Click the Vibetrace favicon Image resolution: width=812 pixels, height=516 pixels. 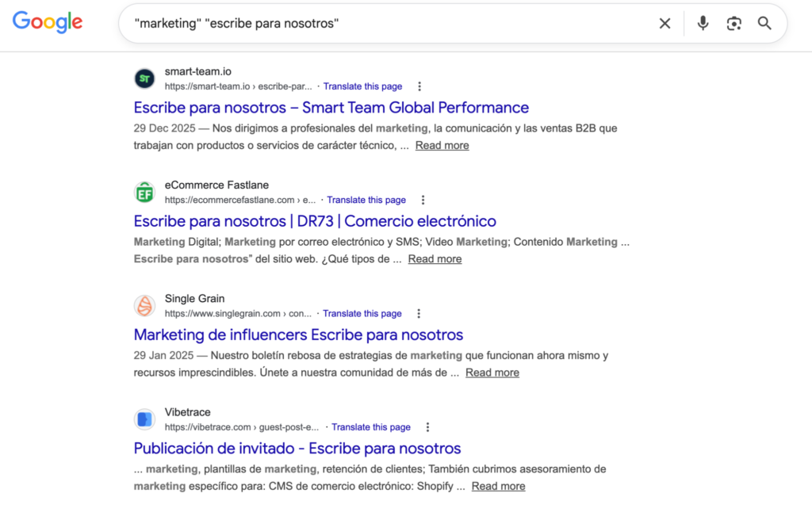click(144, 419)
